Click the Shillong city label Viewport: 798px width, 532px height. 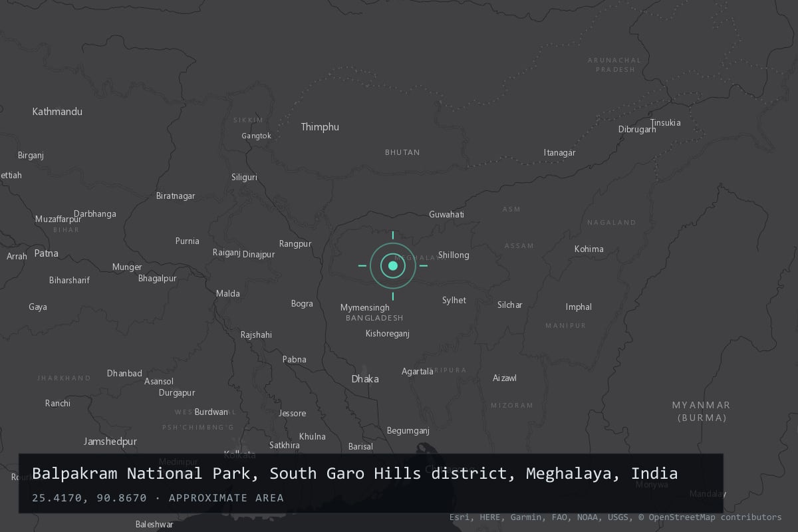click(454, 255)
